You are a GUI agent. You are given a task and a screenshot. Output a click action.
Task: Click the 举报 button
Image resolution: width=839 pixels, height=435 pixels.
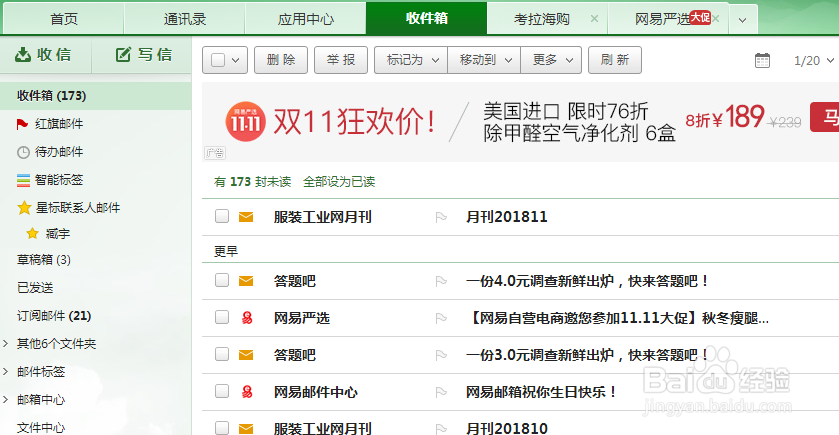pyautogui.click(x=341, y=60)
